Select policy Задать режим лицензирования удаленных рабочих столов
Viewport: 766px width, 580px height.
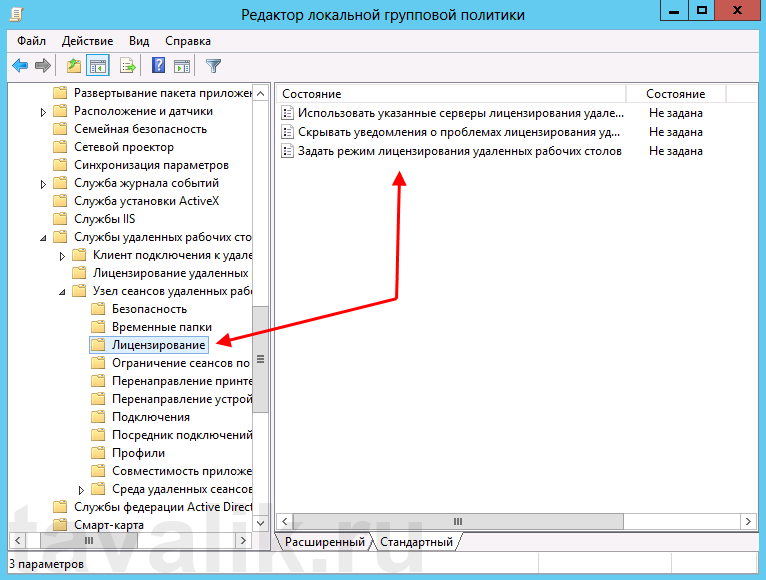(459, 151)
